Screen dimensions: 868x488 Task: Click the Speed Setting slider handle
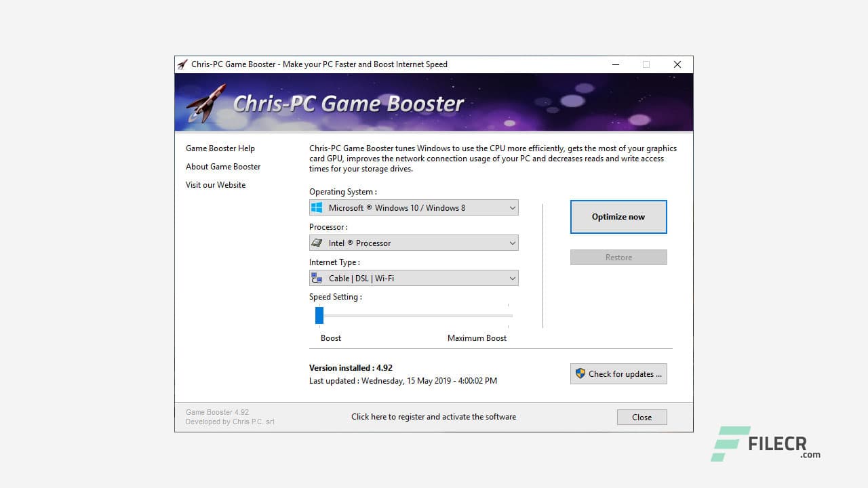(319, 315)
